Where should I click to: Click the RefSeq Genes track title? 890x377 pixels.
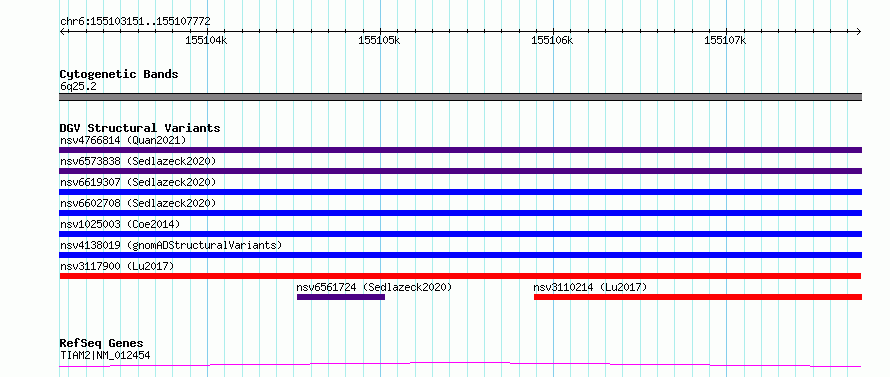102,344
